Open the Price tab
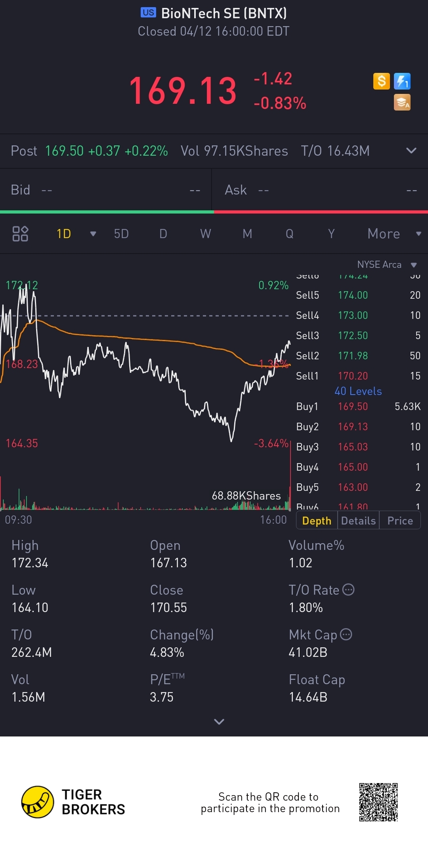 (x=400, y=521)
